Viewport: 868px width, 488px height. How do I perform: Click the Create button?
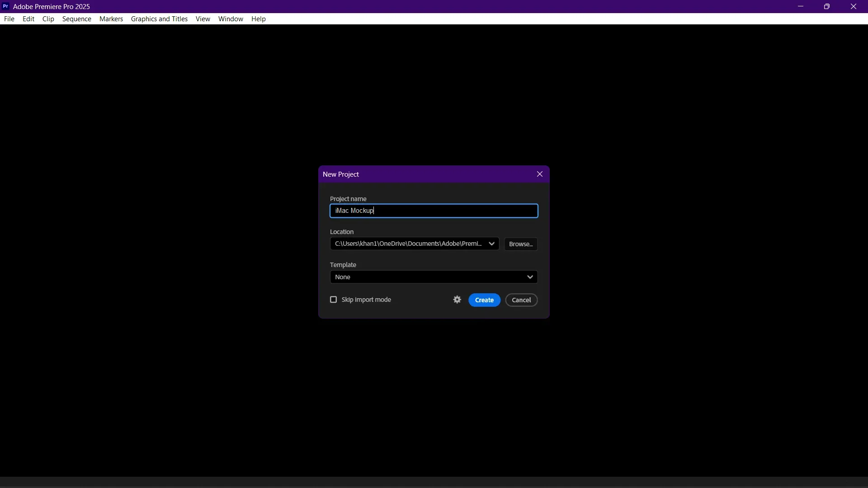(x=484, y=300)
